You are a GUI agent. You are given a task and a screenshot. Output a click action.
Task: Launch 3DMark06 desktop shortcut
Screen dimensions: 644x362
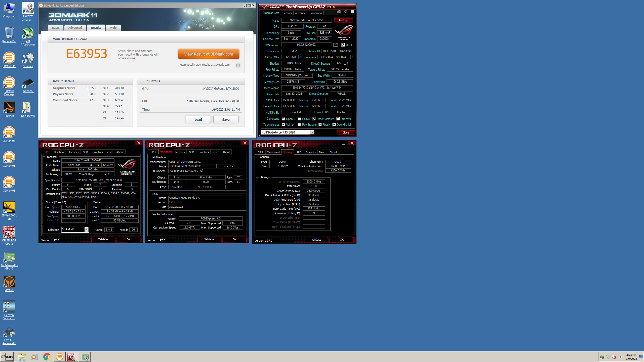[9, 184]
